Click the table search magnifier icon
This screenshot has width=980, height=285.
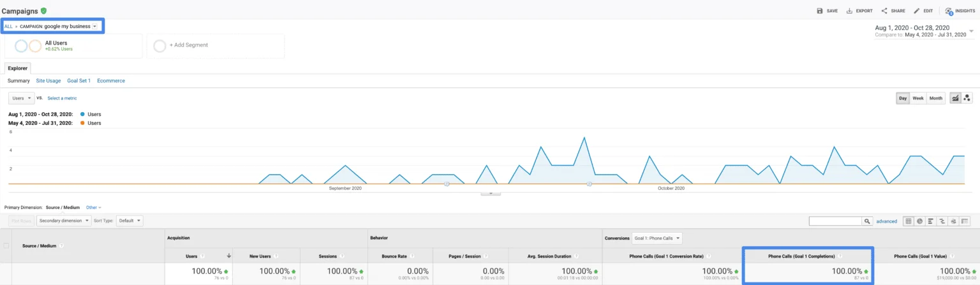click(x=867, y=221)
